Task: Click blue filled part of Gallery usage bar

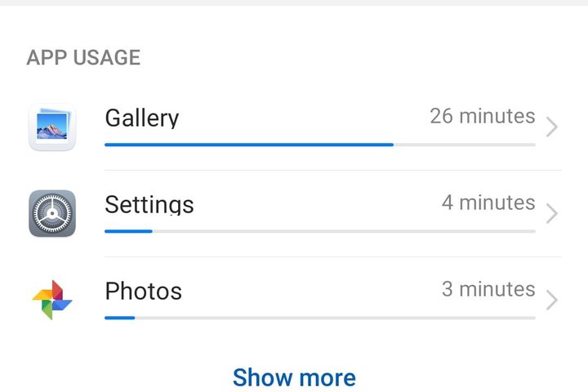Action: point(245,145)
